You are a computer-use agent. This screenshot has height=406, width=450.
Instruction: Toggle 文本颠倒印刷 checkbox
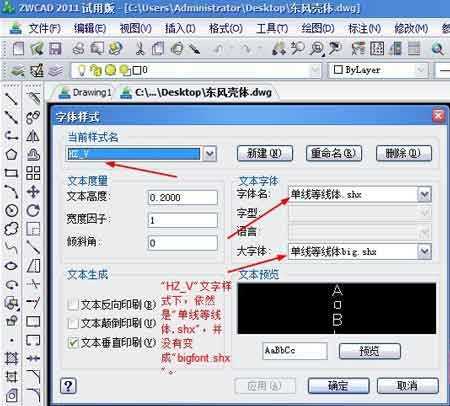coord(73,323)
